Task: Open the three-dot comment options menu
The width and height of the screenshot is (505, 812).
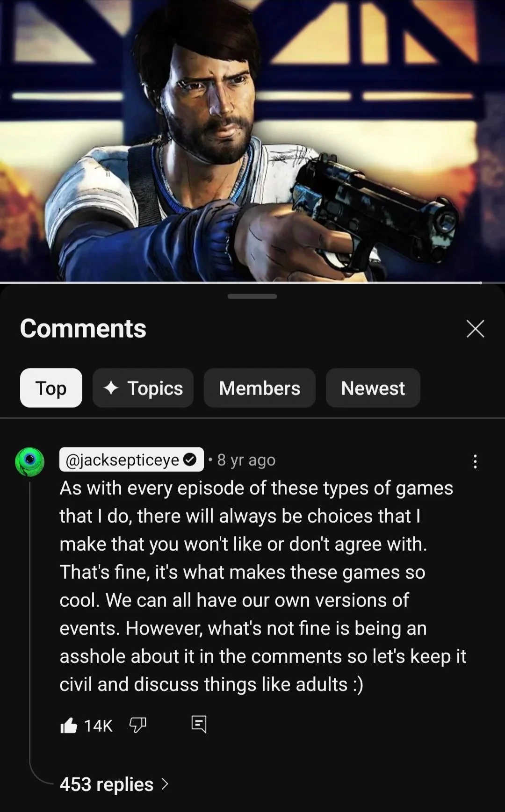Action: (x=475, y=461)
